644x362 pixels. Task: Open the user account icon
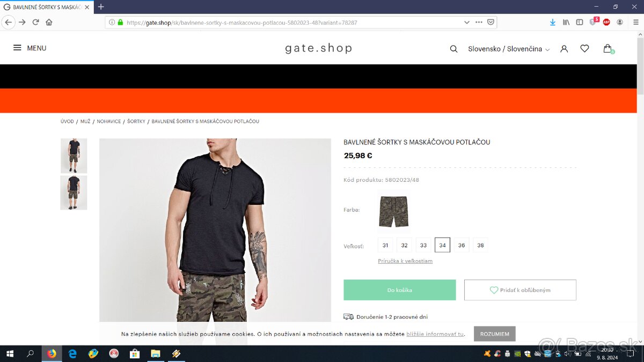pos(564,49)
